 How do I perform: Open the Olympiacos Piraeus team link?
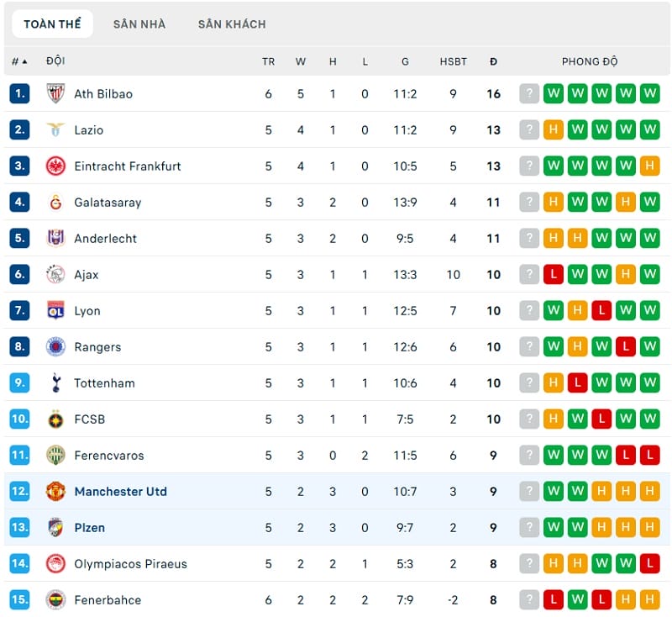[130, 564]
